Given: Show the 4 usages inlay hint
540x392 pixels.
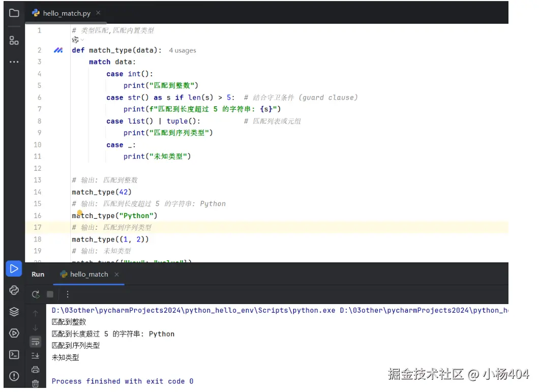Looking at the screenshot, I should (x=183, y=51).
